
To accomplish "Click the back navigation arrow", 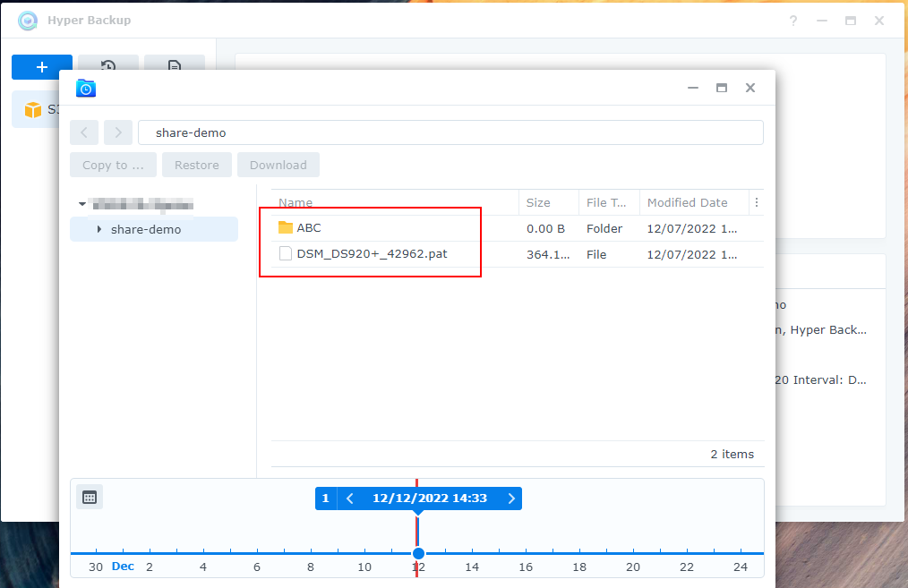I will pyautogui.click(x=84, y=132).
